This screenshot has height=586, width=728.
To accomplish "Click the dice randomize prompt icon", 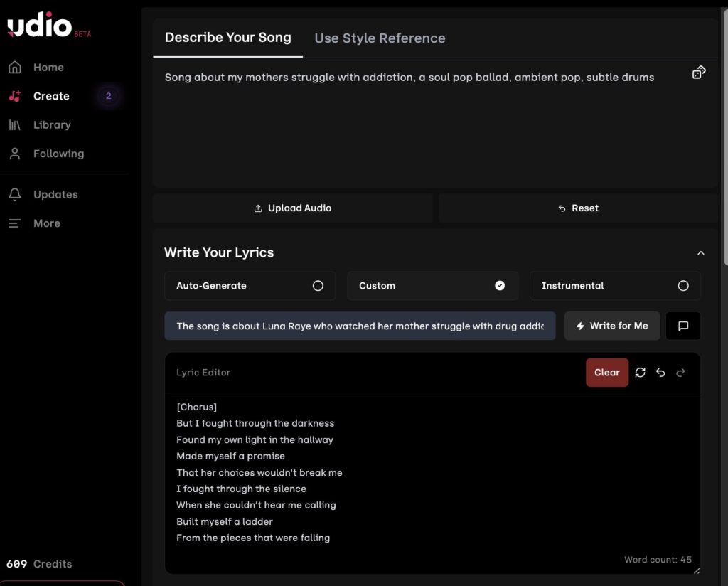I will click(x=699, y=73).
